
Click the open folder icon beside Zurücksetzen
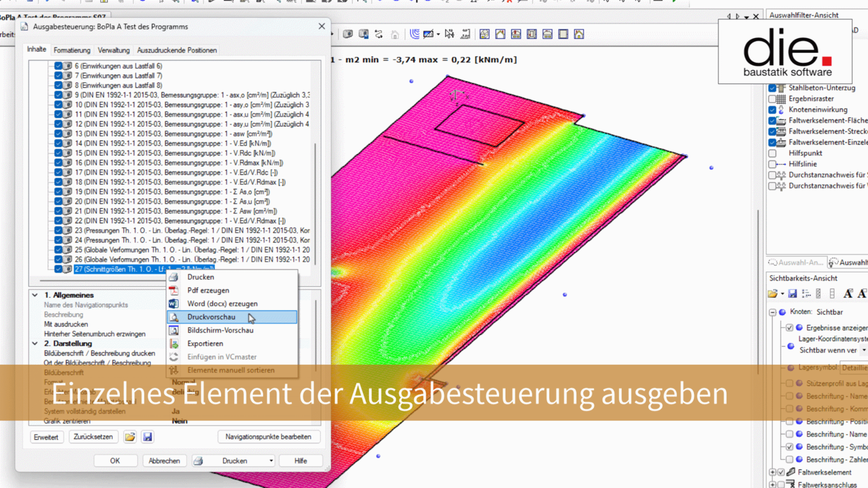click(130, 437)
